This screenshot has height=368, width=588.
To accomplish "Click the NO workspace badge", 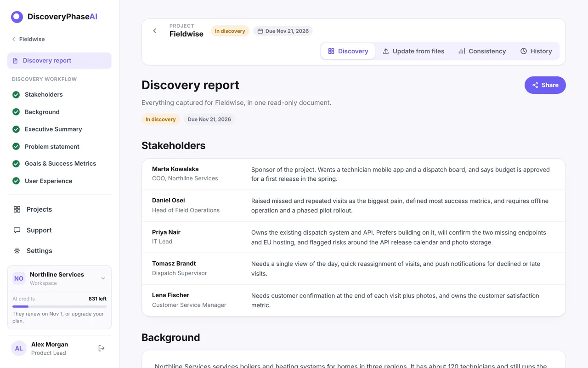I will (19, 278).
